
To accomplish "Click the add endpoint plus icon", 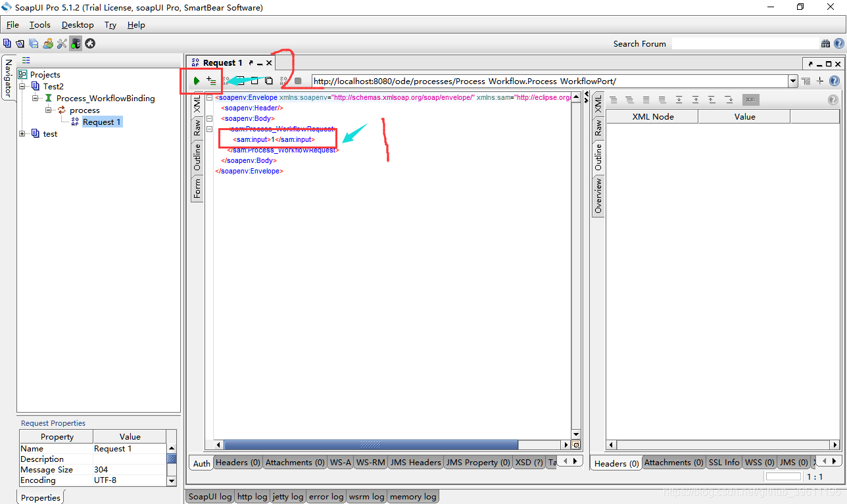I will (820, 81).
